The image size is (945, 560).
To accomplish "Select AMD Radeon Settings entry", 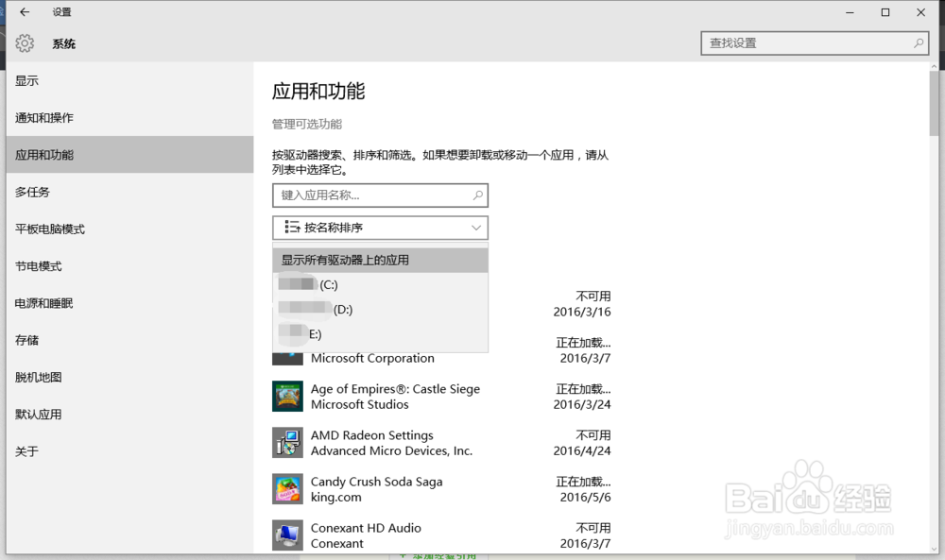I will click(x=441, y=443).
